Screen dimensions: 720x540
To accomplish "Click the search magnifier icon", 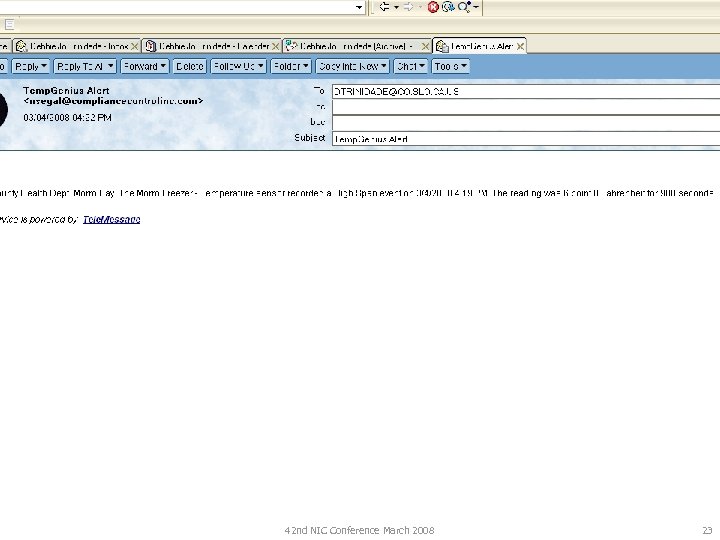I will pyautogui.click(x=464, y=7).
